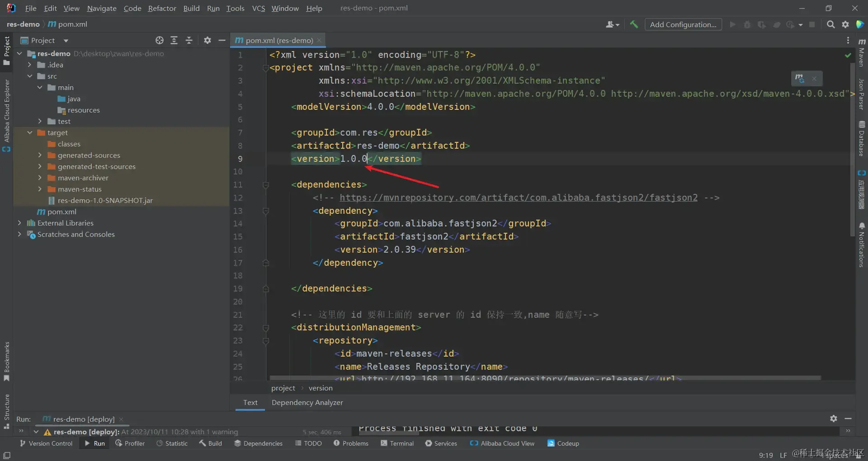This screenshot has width=868, height=461.
Task: Fold the repository block at line 23
Action: point(266,341)
